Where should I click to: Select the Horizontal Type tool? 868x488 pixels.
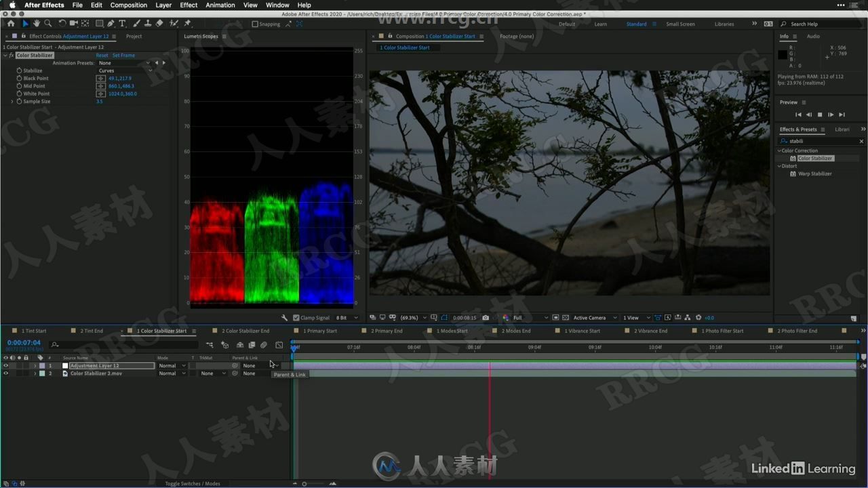tap(123, 24)
